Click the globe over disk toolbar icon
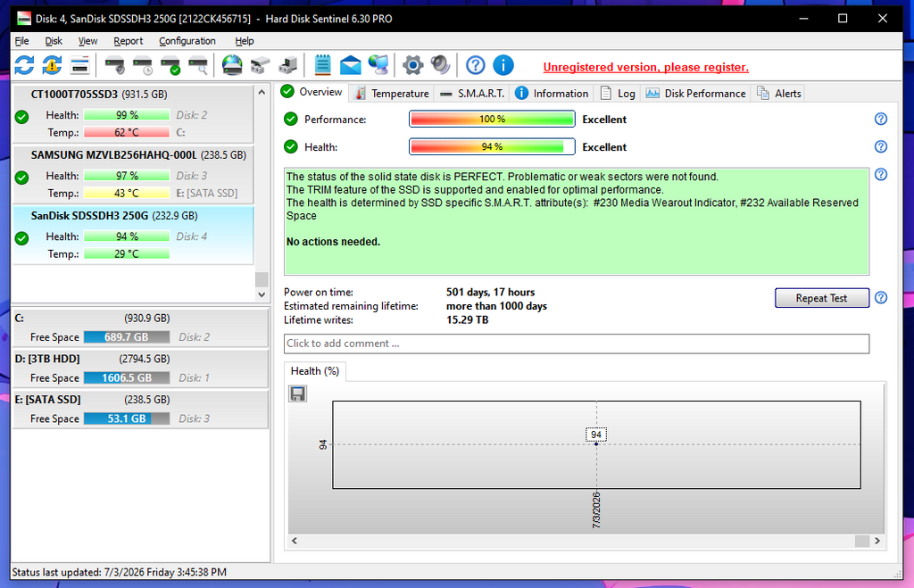This screenshot has height=588, width=914. click(232, 65)
